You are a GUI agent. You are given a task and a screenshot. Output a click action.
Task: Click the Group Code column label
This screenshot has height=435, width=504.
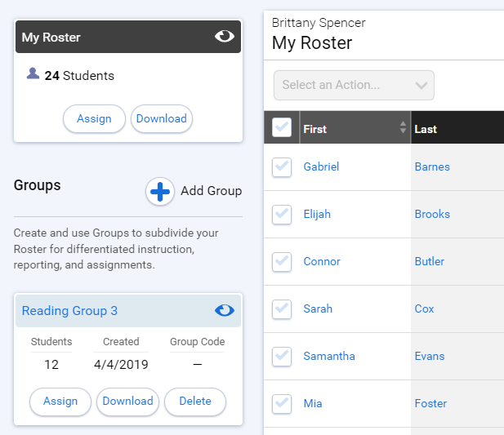[x=198, y=342]
